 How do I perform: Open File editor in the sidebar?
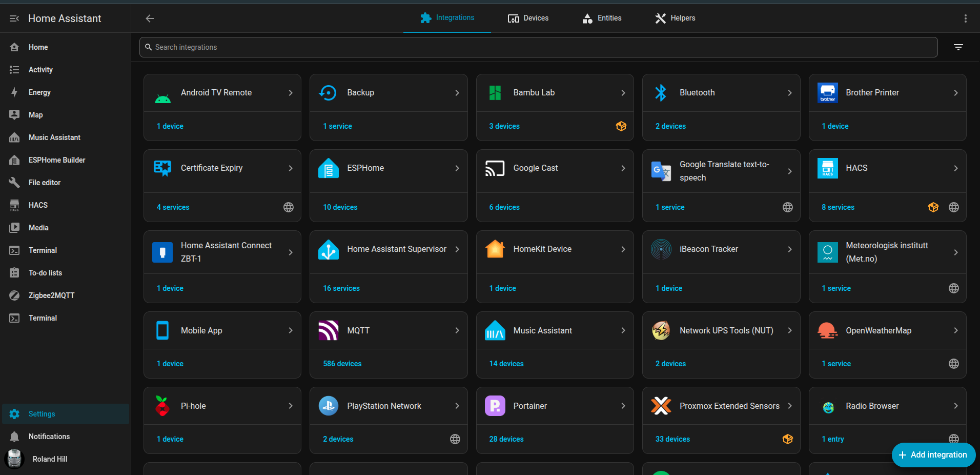pyautogui.click(x=66, y=183)
